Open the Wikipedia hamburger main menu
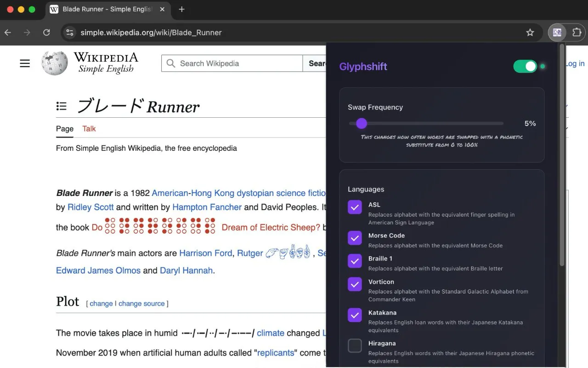Viewport: 588px width, 368px height. point(25,63)
